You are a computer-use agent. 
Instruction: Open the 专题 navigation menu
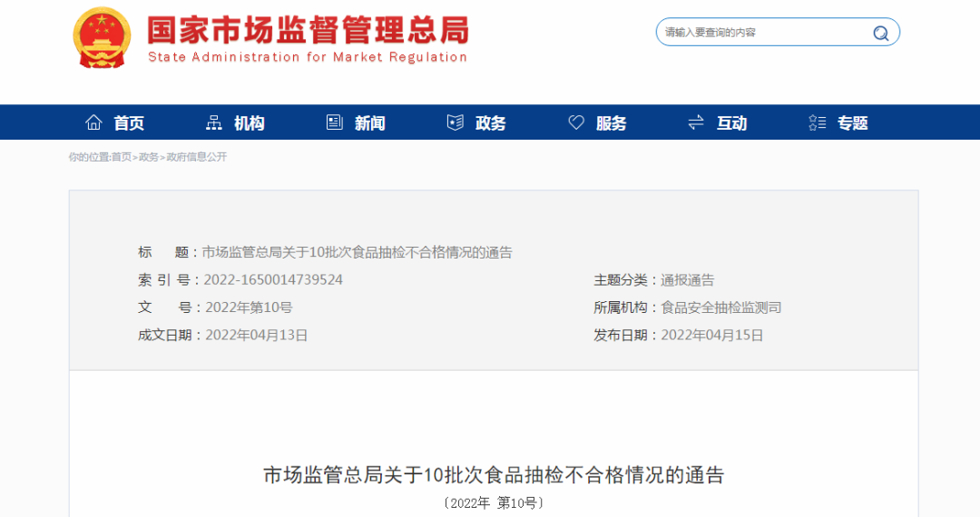tap(852, 123)
